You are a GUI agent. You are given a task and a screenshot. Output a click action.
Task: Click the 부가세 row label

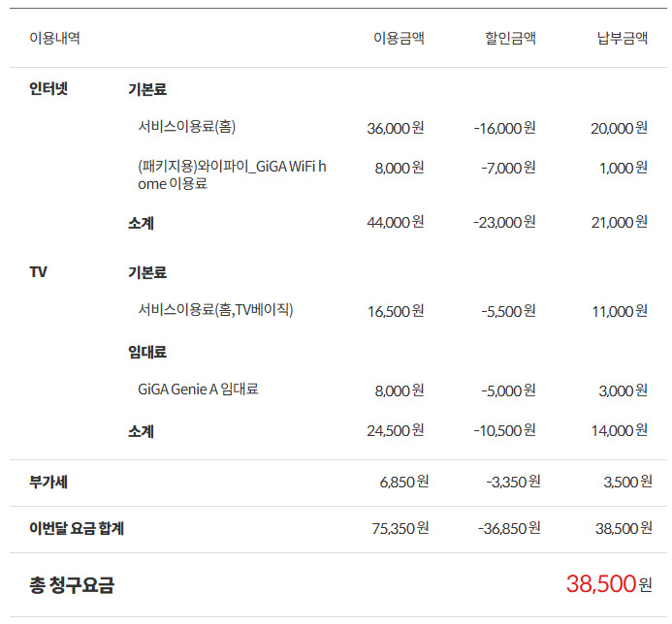[48, 482]
